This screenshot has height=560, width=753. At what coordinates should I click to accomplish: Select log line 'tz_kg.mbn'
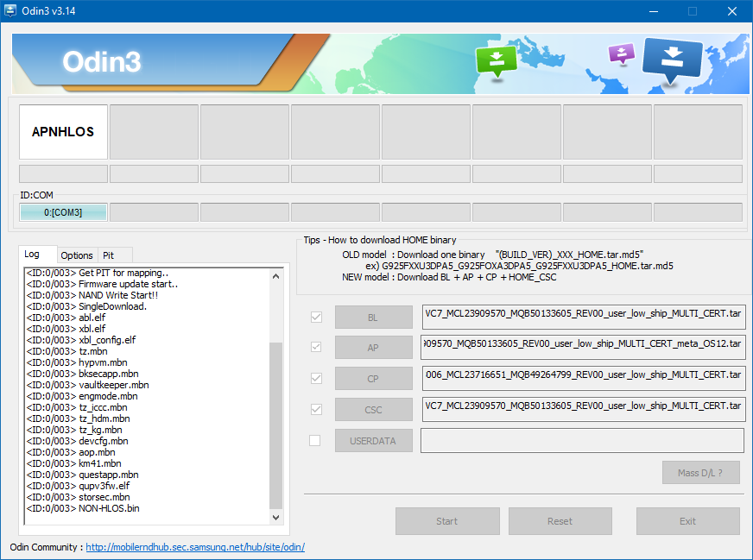(x=74, y=430)
